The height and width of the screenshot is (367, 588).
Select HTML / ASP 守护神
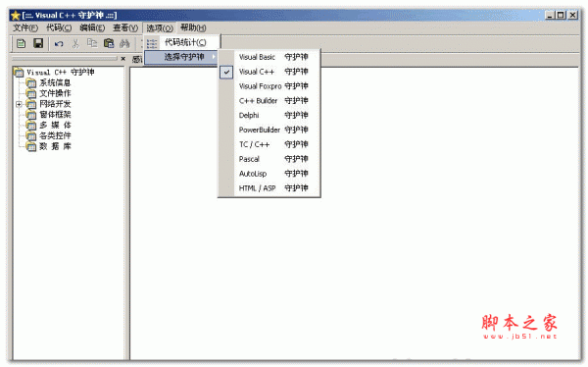(x=269, y=188)
